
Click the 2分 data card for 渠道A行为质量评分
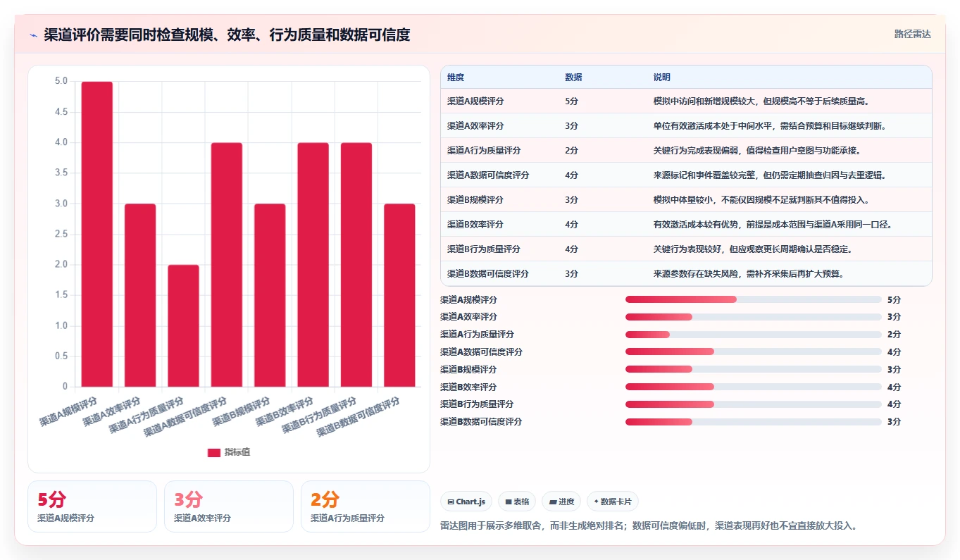[366, 506]
